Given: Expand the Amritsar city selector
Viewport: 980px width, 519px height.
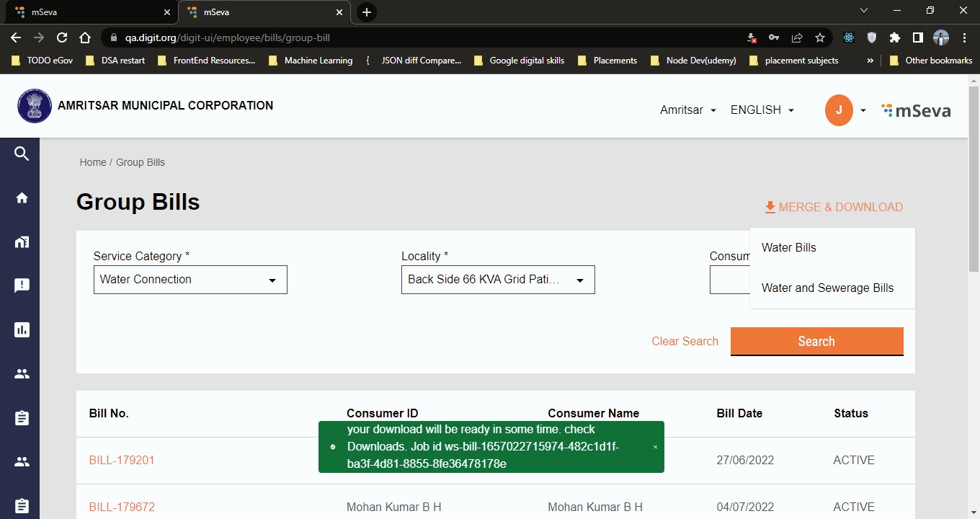Looking at the screenshot, I should click(x=687, y=110).
